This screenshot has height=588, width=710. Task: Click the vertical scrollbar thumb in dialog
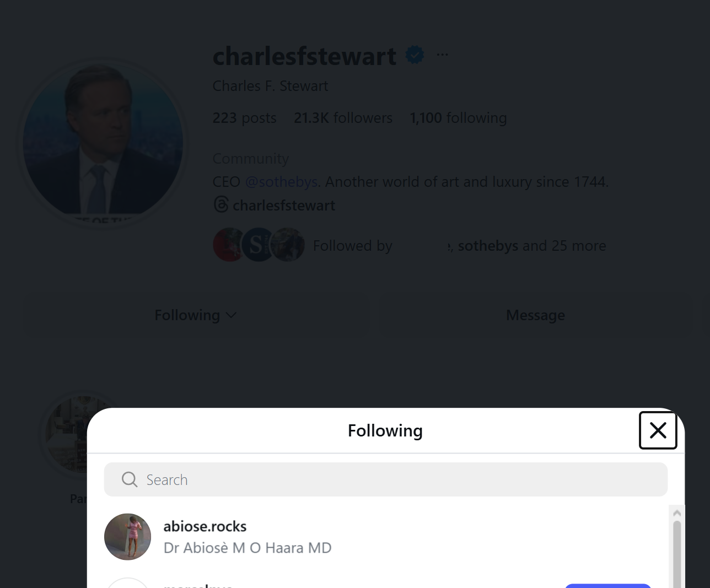(x=677, y=553)
